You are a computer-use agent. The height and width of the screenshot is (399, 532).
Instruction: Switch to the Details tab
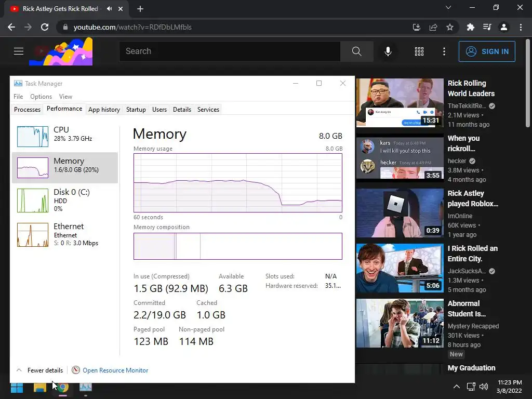tap(182, 110)
